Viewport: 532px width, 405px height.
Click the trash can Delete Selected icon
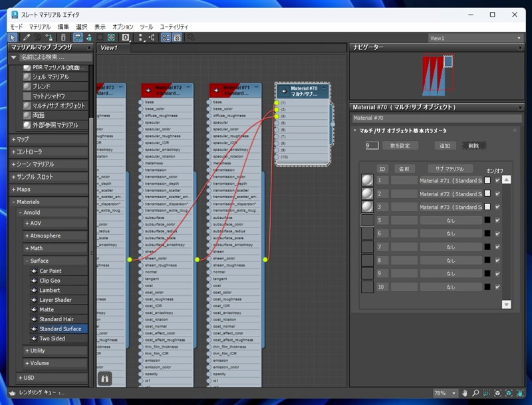(x=63, y=37)
